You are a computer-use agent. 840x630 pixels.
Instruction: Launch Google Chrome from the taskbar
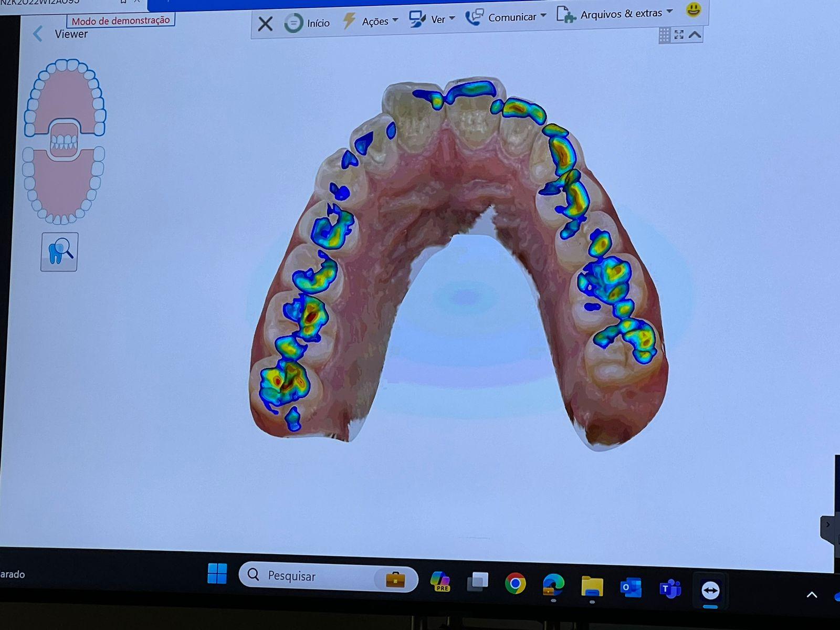(515, 583)
